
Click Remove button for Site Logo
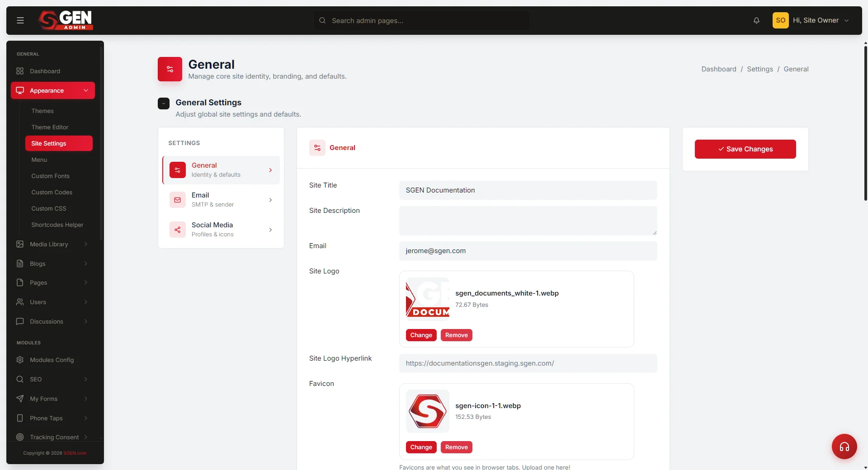click(x=456, y=335)
